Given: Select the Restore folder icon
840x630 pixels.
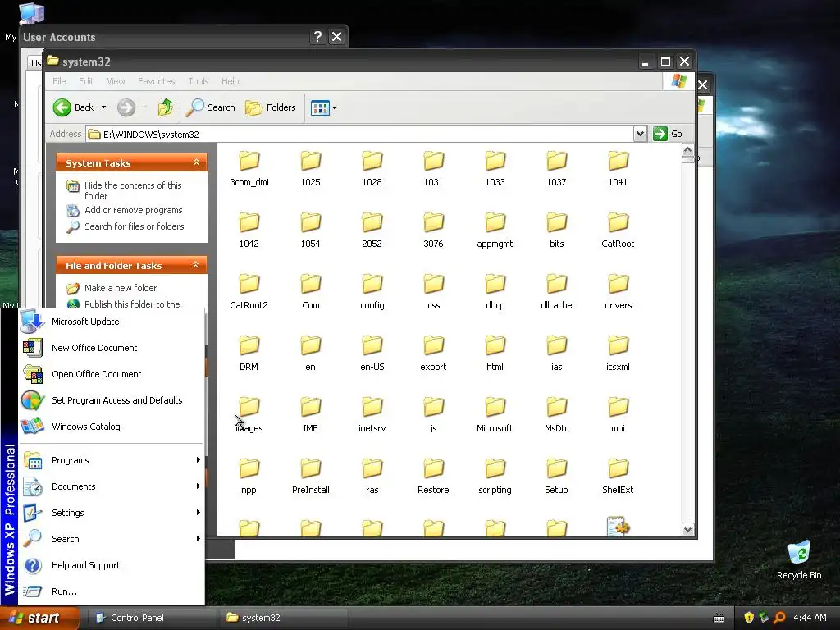Looking at the screenshot, I should click(433, 468).
